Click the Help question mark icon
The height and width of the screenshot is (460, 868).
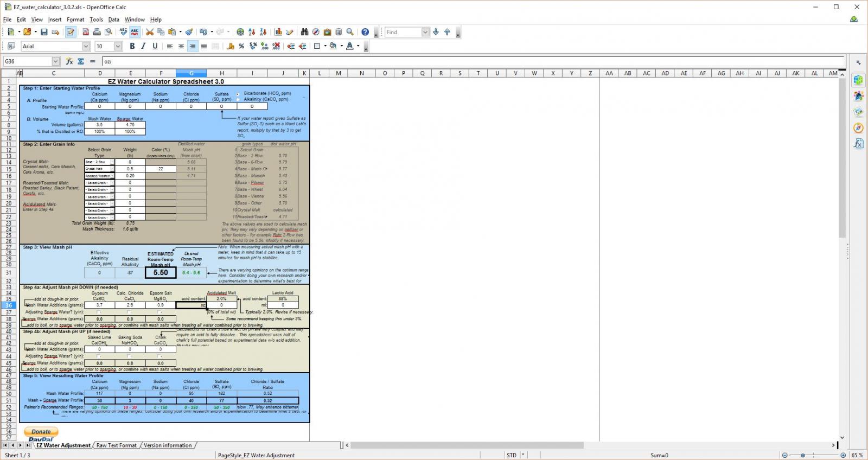[365, 33]
